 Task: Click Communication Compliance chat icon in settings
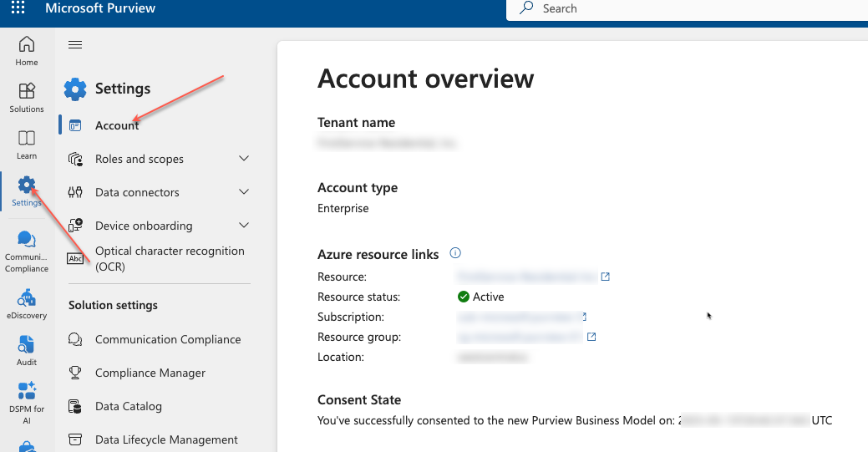pyautogui.click(x=75, y=339)
